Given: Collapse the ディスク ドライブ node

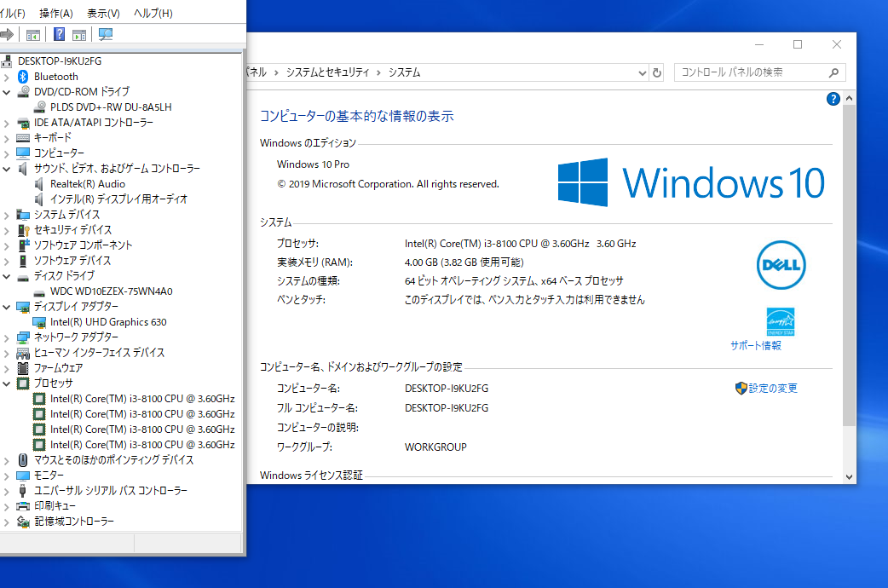Looking at the screenshot, I should 7,276.
